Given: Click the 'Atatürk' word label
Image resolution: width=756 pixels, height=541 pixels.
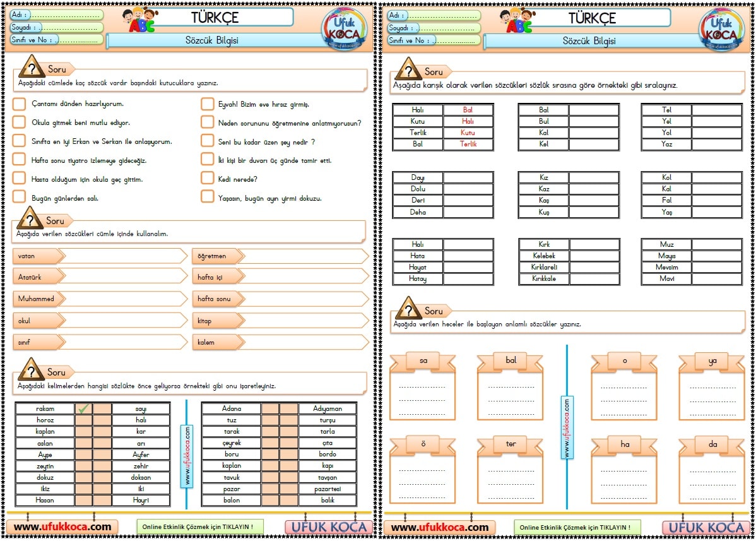Looking at the screenshot, I should click(x=38, y=277).
